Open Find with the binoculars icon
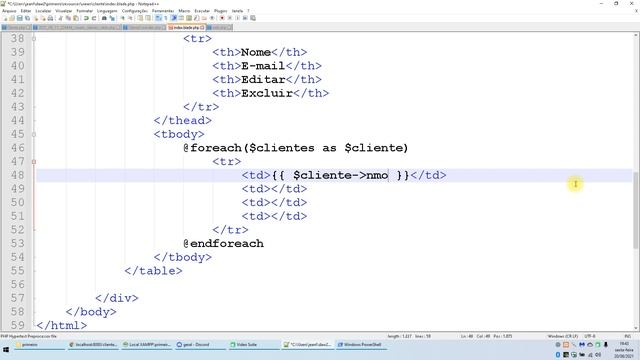 [104, 18]
